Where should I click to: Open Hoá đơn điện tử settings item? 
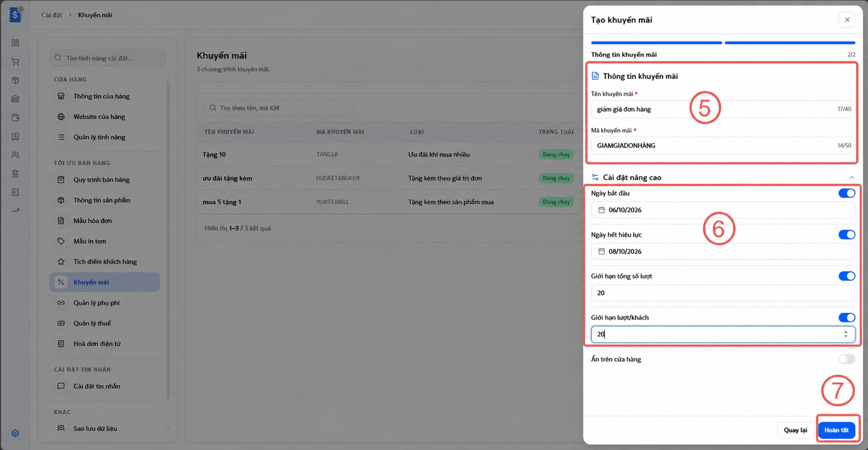(105, 344)
